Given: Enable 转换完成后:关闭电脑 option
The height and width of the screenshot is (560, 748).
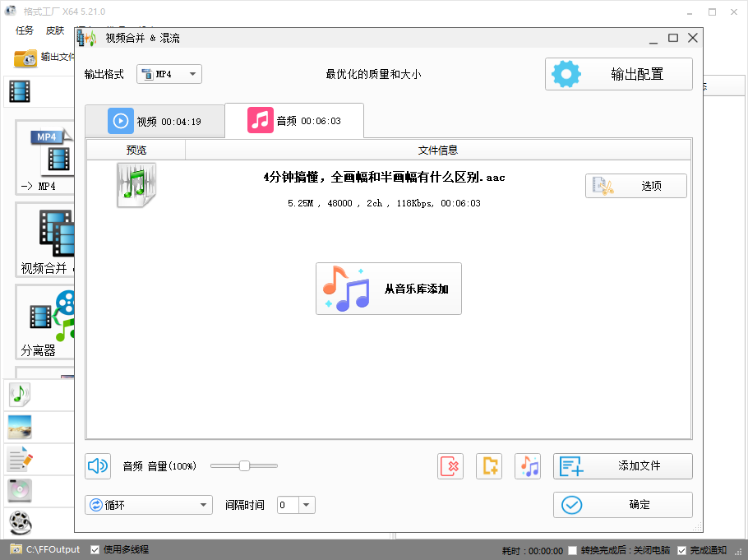Looking at the screenshot, I should pyautogui.click(x=570, y=549).
